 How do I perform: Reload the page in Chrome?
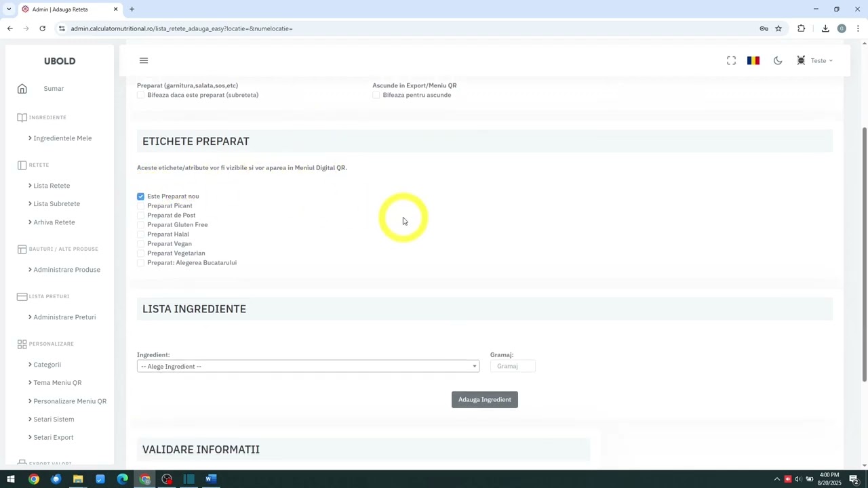(42, 28)
